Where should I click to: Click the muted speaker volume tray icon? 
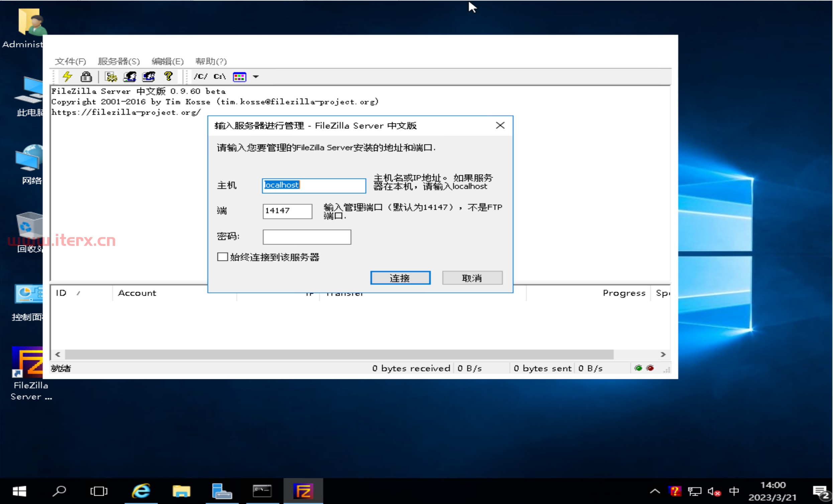pyautogui.click(x=714, y=491)
